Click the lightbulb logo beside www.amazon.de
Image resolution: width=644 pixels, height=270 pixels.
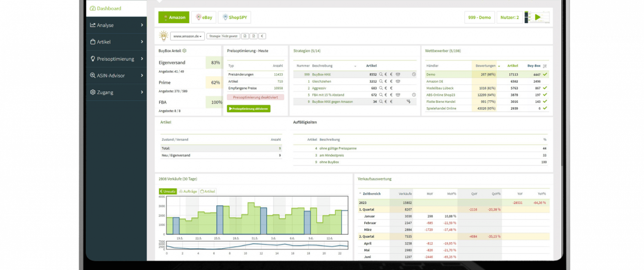(x=164, y=36)
